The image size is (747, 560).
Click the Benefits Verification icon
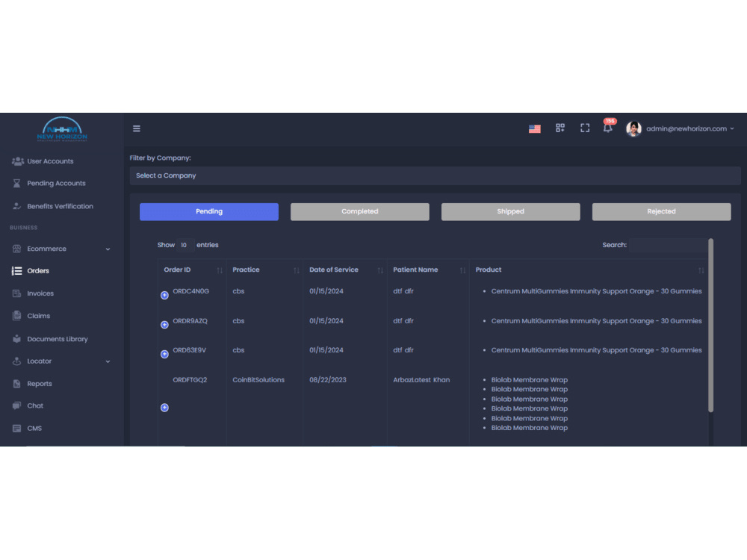[16, 206]
